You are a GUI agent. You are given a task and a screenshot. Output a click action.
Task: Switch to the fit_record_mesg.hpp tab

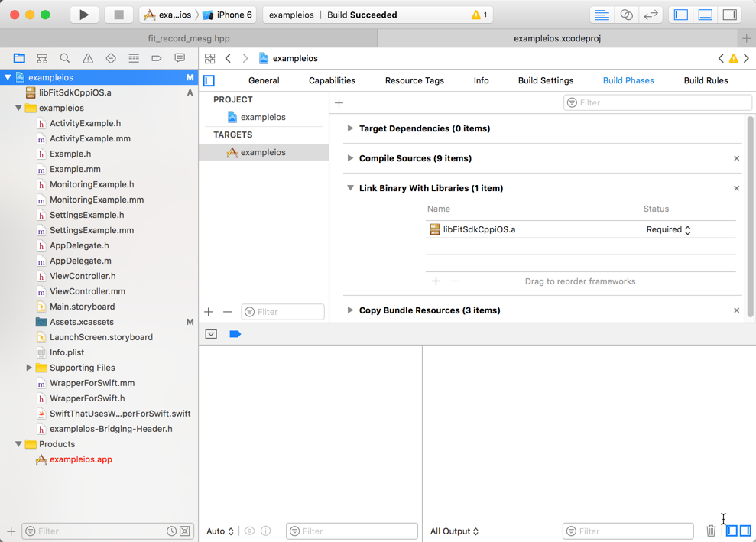click(x=189, y=38)
